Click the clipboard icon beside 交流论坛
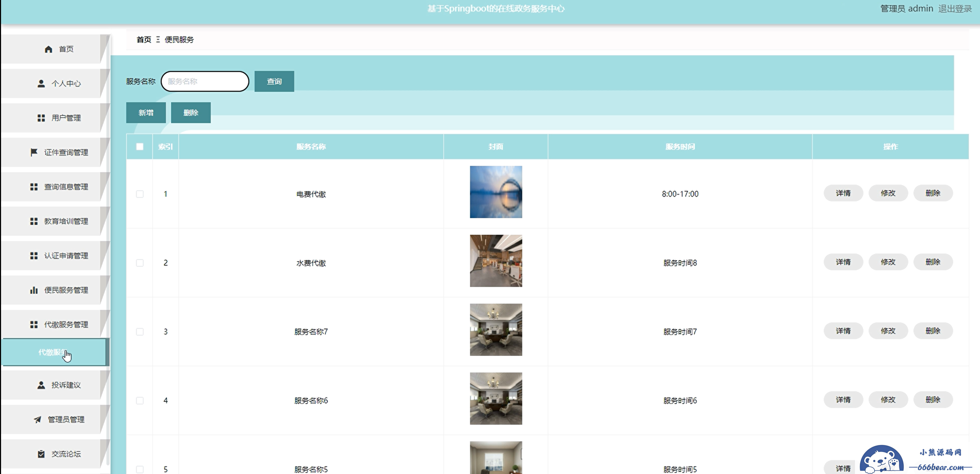 41,454
